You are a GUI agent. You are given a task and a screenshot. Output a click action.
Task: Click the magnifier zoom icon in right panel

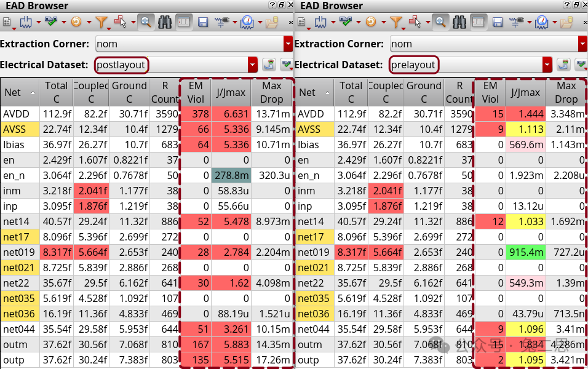tap(440, 22)
